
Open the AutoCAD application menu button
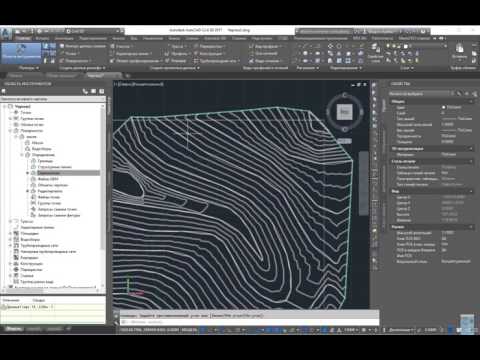[6, 33]
